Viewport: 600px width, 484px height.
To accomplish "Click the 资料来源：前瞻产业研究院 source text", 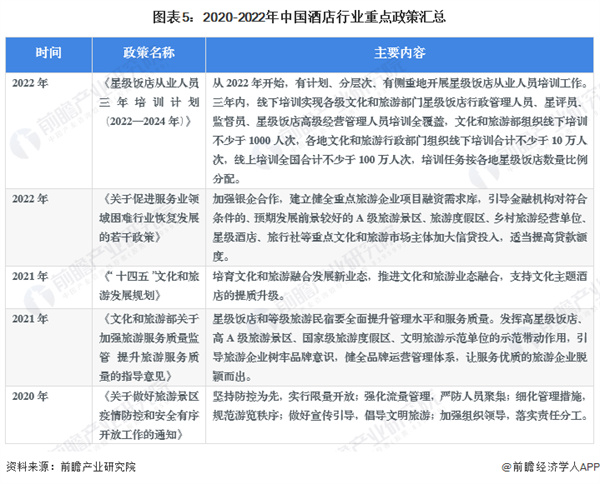I will (70, 467).
